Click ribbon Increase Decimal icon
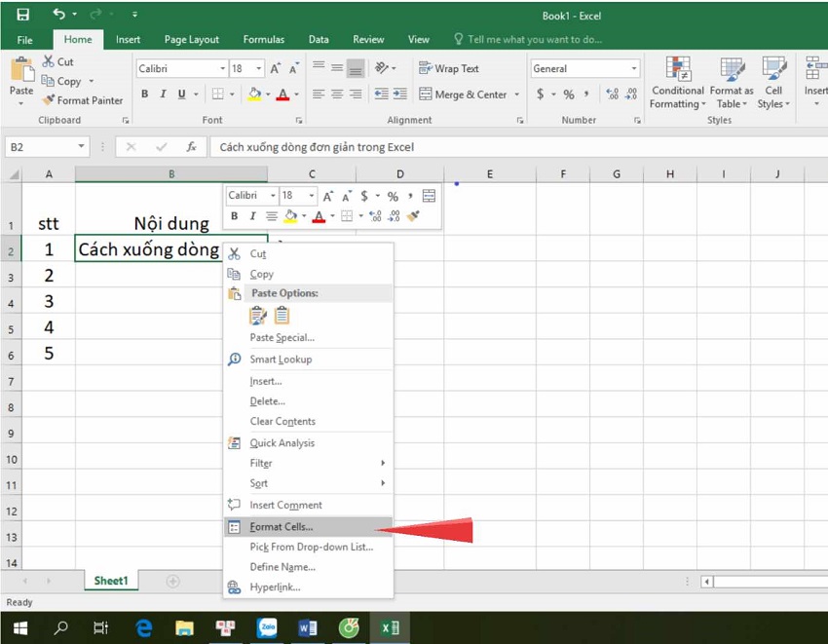Image resolution: width=828 pixels, height=644 pixels. click(612, 95)
